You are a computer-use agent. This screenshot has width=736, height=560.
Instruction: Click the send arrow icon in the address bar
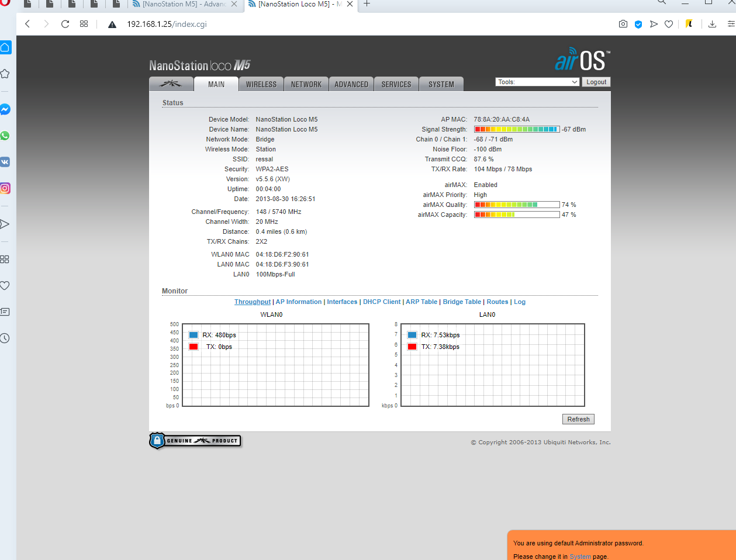pos(654,24)
